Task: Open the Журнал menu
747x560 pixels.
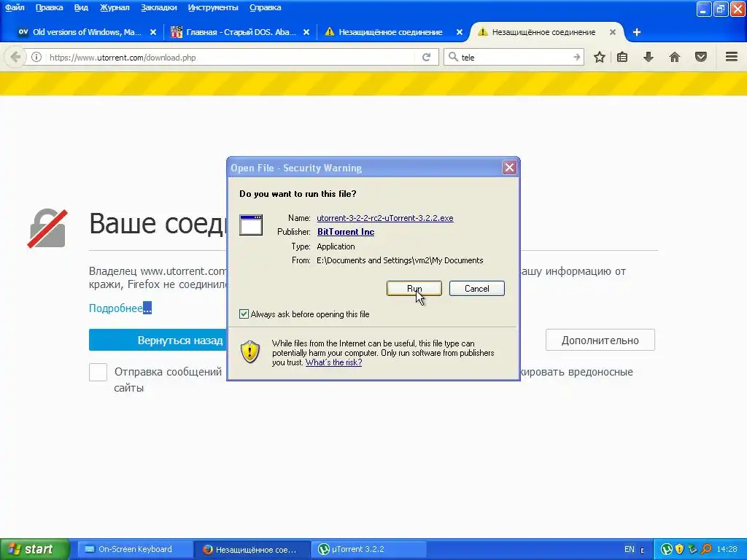Action: 115,7
